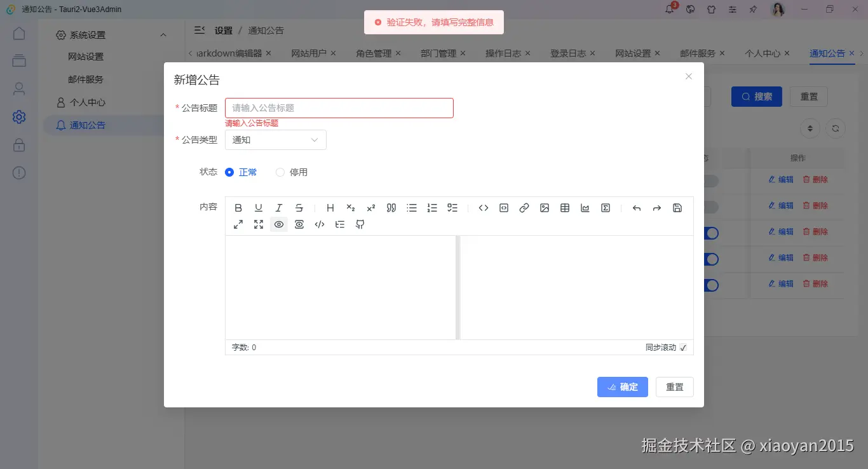
Task: Click the save icon in editor toolbar
Action: tap(677, 207)
